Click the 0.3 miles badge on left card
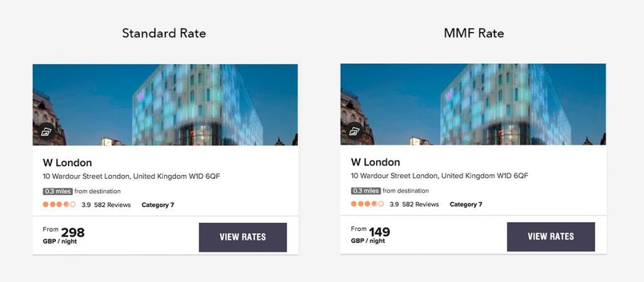 (x=58, y=191)
